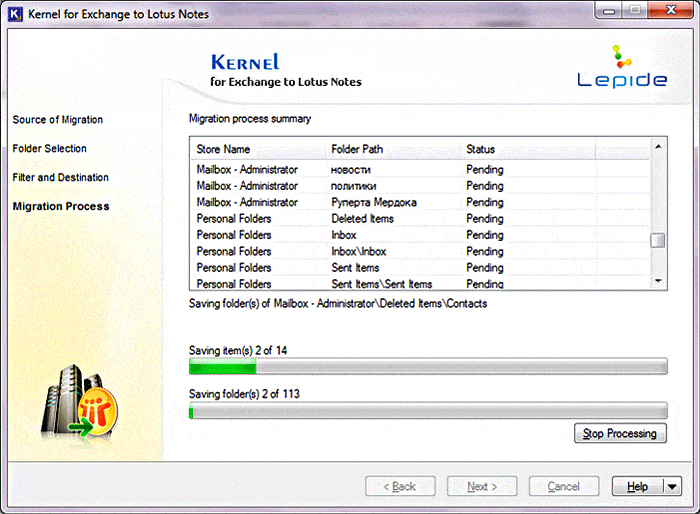Click the Back button
The image size is (700, 514).
[400, 486]
